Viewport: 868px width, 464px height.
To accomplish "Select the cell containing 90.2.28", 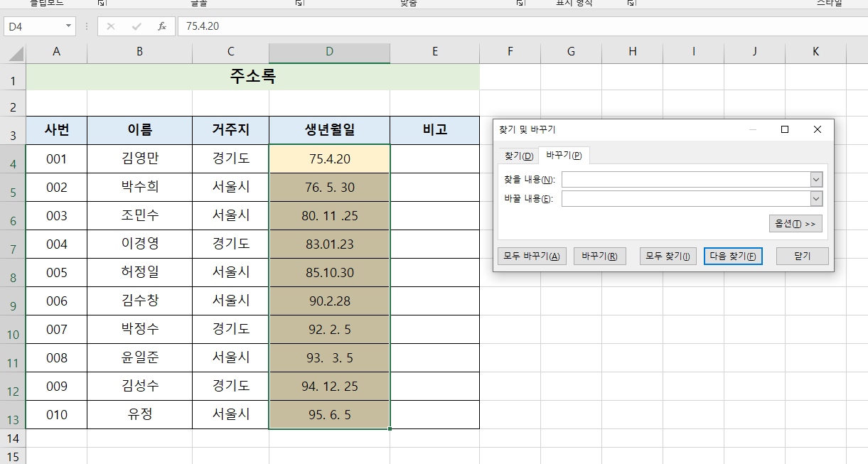I will click(x=329, y=301).
